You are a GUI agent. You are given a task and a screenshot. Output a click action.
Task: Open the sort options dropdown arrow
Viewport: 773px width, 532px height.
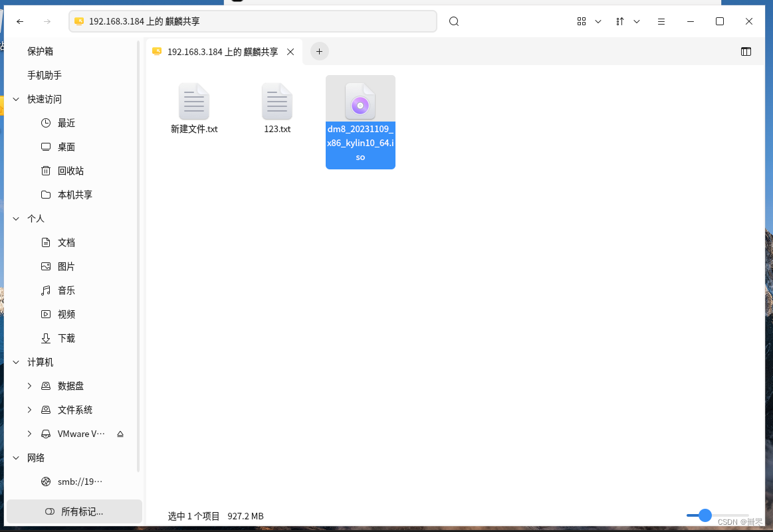point(637,21)
